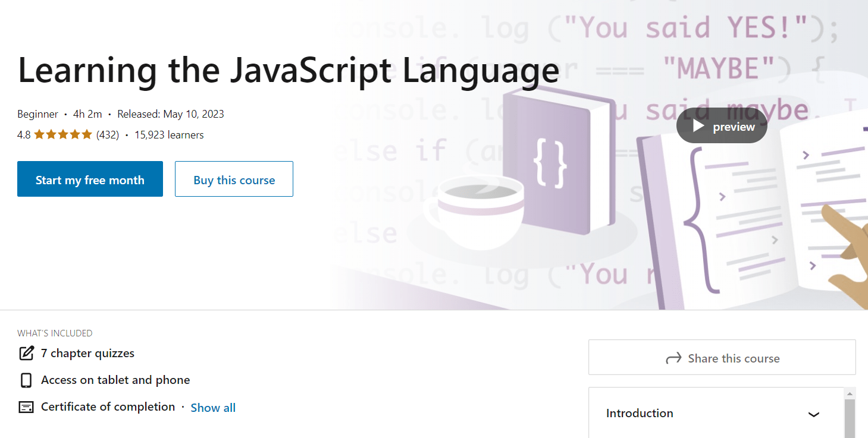This screenshot has height=438, width=868.
Task: Share this course
Action: coord(722,358)
